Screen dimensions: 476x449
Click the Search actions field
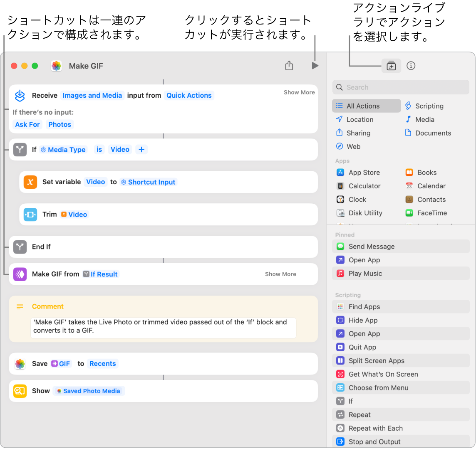click(x=401, y=87)
